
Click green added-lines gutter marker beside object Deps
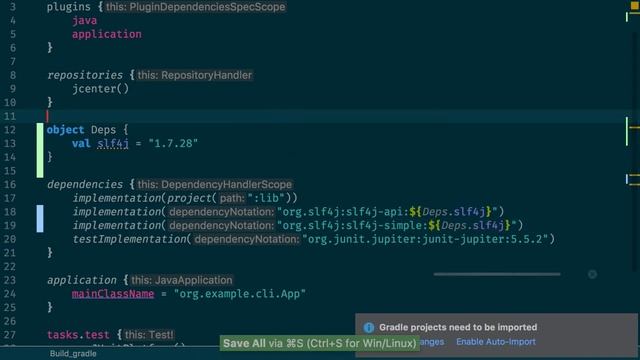(40, 150)
